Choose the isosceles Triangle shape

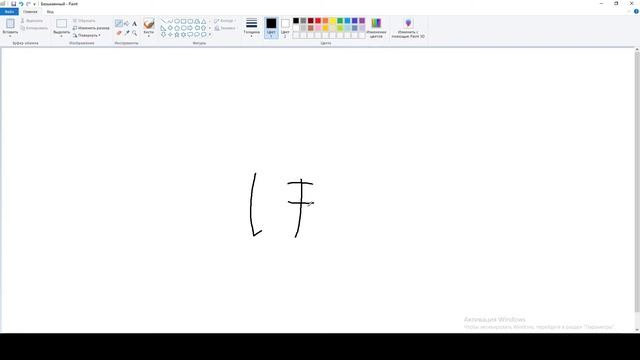(x=204, y=21)
